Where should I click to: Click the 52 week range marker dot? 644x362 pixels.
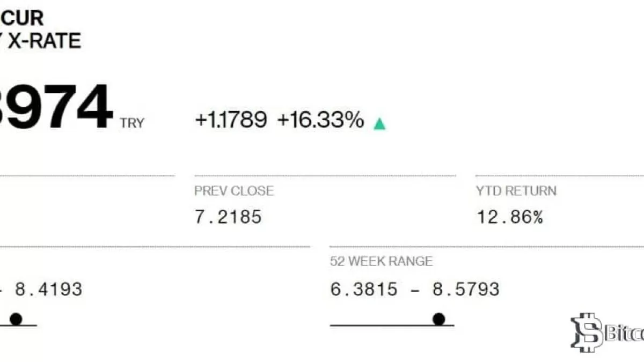click(439, 319)
